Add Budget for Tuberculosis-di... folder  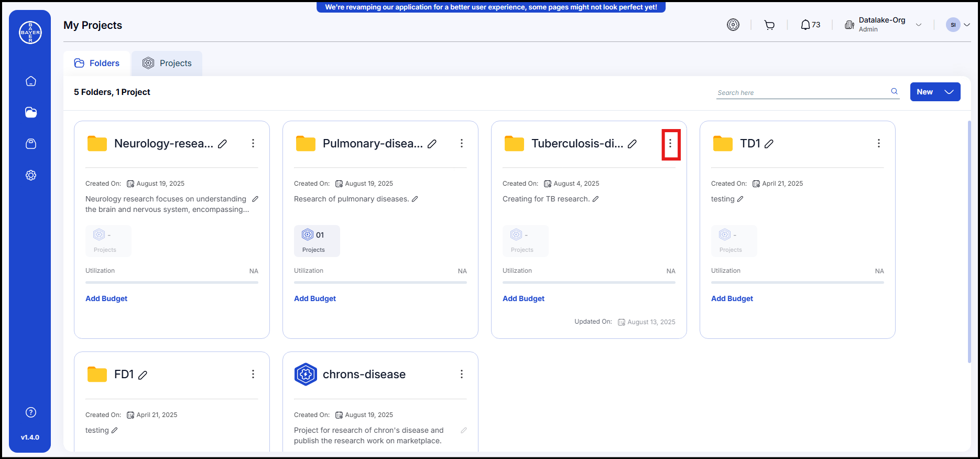(x=524, y=298)
